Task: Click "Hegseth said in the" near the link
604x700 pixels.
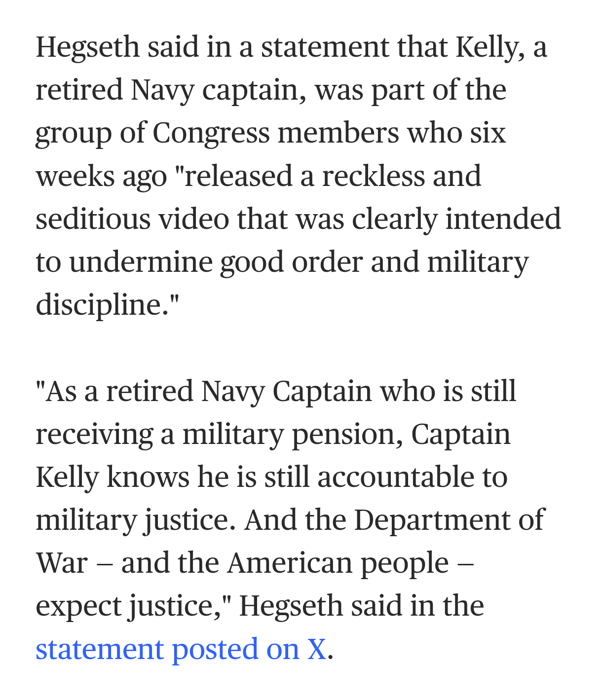Action: click(361, 606)
